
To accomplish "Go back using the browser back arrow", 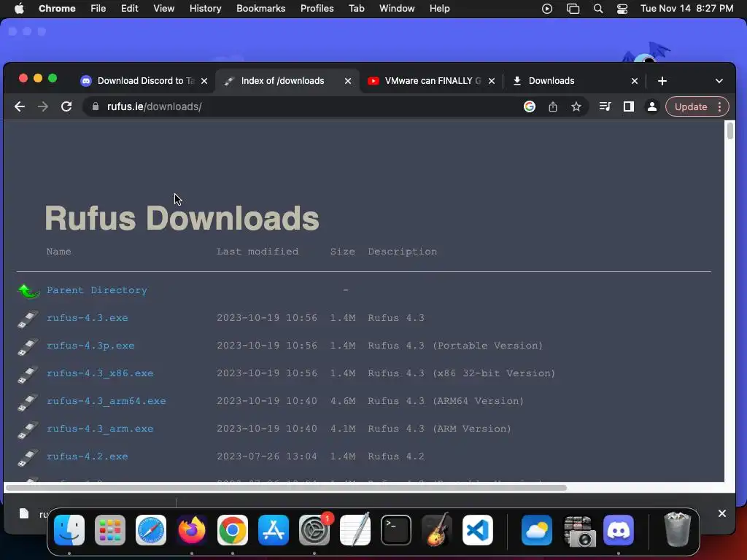I will [x=20, y=106].
